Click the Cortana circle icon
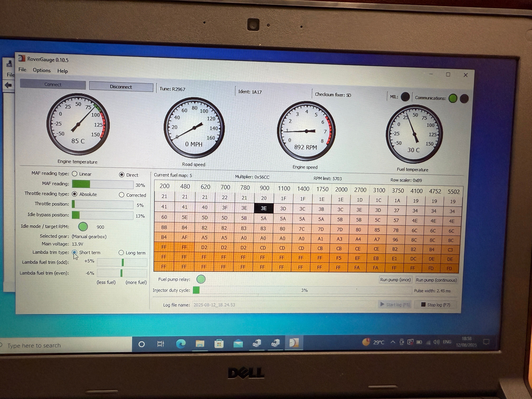The height and width of the screenshot is (399, 532). 142,344
